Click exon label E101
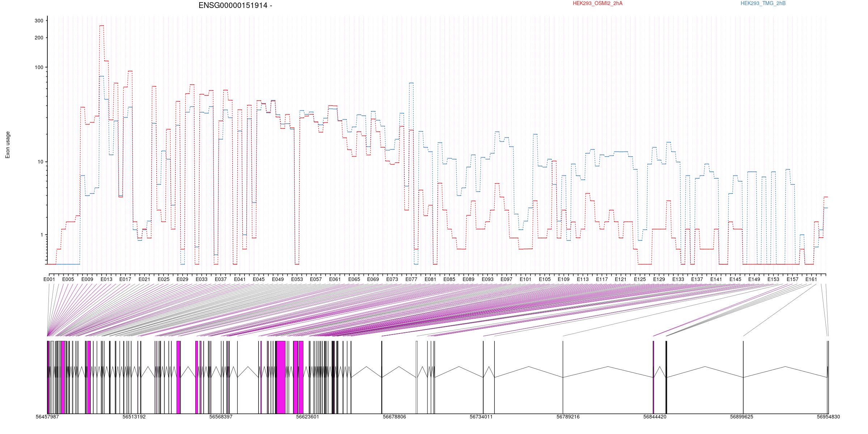The image size is (868, 434). [x=526, y=279]
